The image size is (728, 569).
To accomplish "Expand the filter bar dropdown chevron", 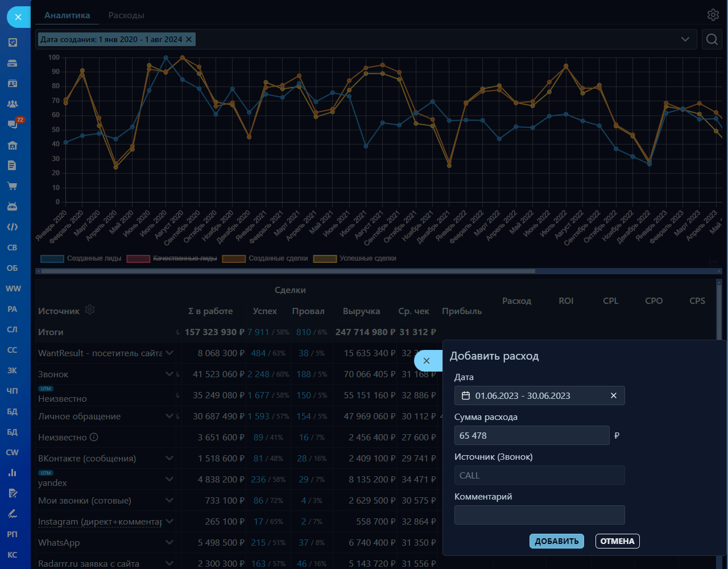I will pyautogui.click(x=685, y=39).
